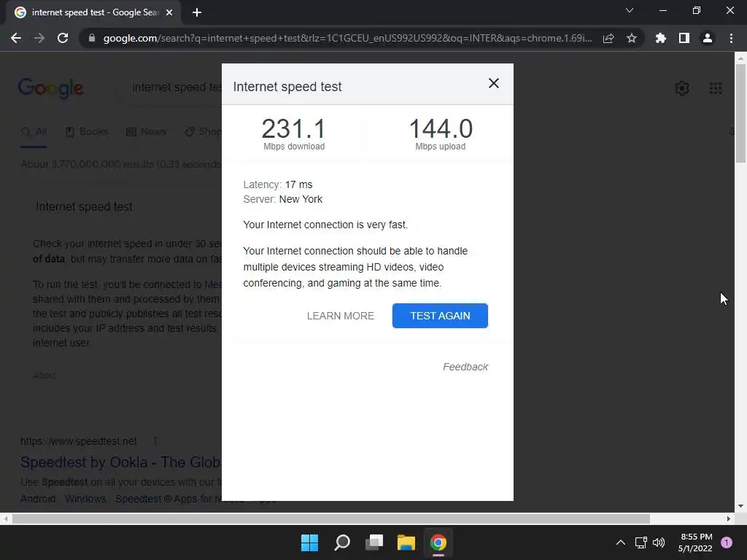The image size is (747, 560).
Task: Open the clock and calendar flyout
Action: coord(695,542)
